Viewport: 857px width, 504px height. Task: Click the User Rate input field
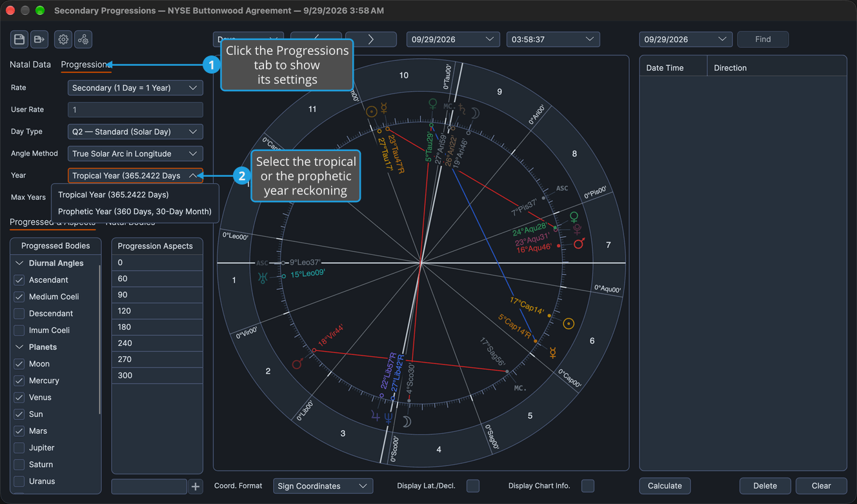tap(136, 110)
